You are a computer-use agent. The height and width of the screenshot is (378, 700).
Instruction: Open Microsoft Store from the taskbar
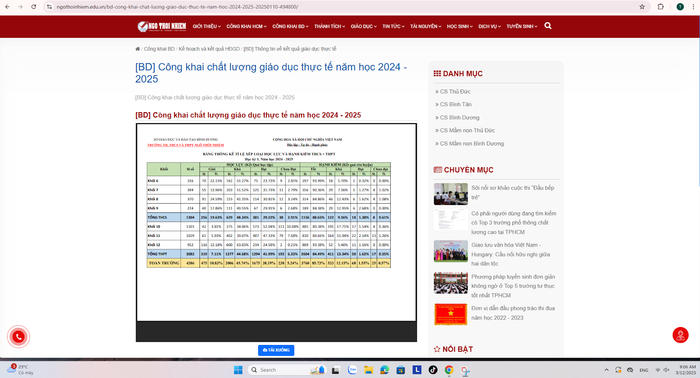pyautogui.click(x=400, y=370)
